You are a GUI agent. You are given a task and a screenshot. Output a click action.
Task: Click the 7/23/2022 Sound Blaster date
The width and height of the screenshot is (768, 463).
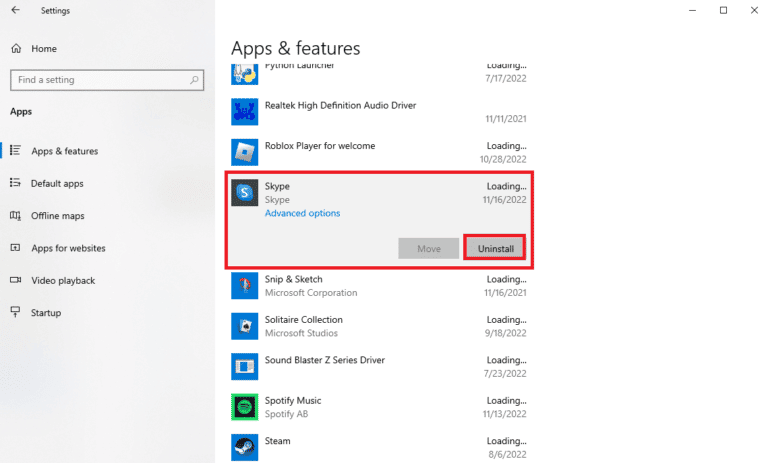point(505,373)
